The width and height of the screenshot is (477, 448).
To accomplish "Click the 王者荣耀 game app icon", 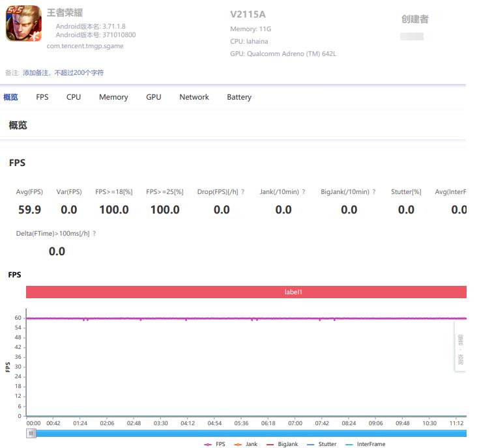I will (x=23, y=23).
